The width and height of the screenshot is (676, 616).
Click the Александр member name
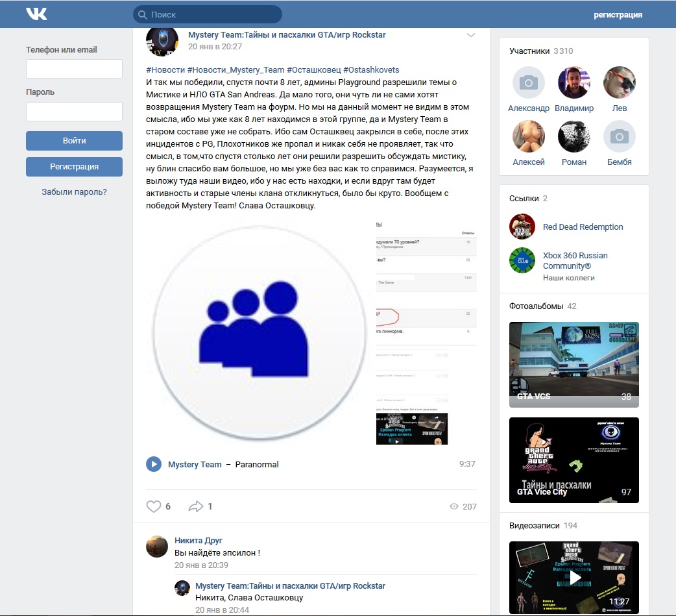[529, 108]
